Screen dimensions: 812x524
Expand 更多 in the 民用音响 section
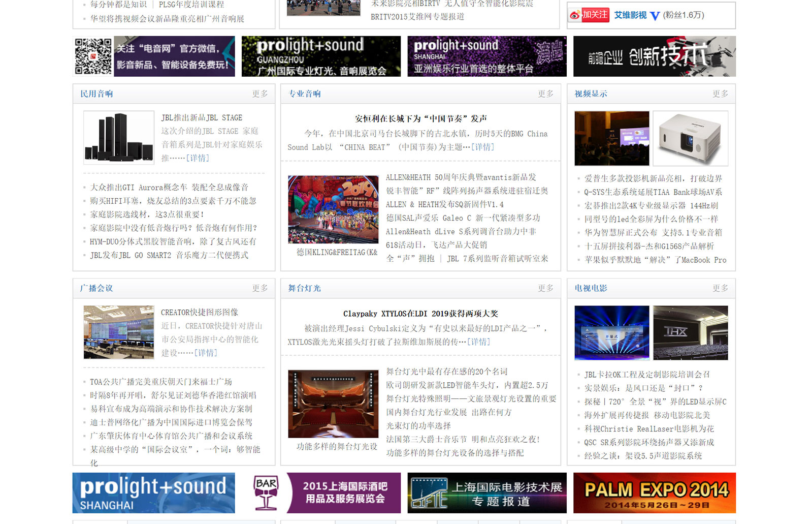tap(259, 94)
